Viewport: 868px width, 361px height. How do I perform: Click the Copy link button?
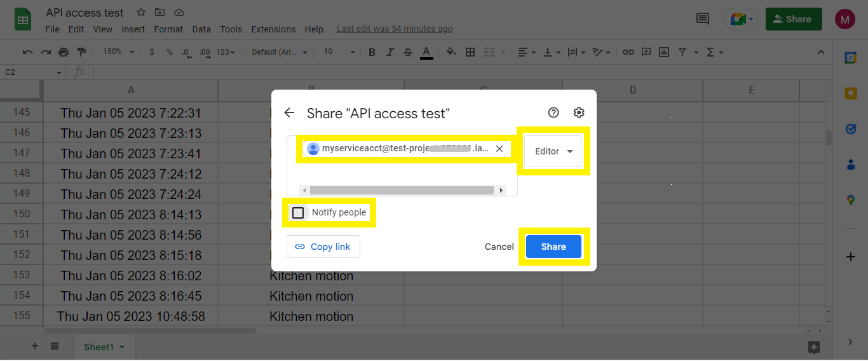[x=323, y=247]
